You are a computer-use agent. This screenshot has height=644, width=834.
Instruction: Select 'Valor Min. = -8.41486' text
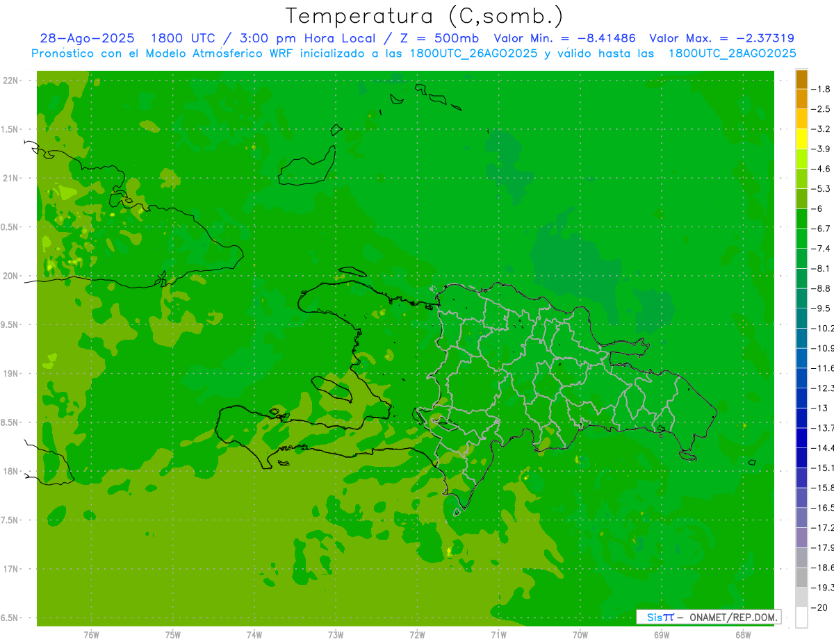564,38
